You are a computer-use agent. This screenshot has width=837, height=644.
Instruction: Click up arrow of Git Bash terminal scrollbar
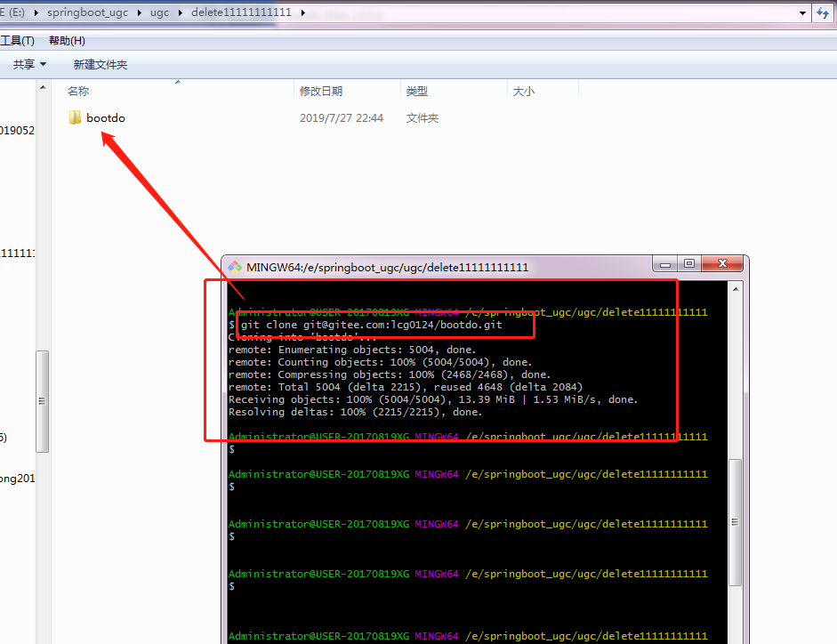pos(736,289)
